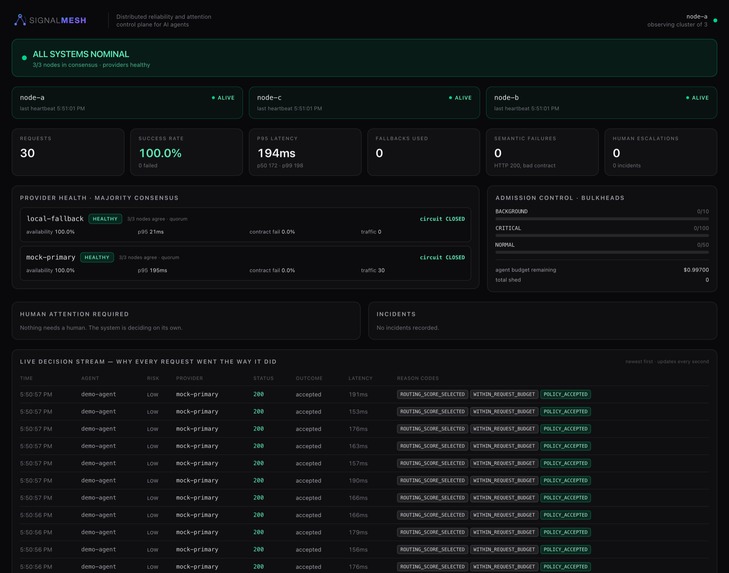Click the CRITICAL bulkhead bar

[602, 235]
